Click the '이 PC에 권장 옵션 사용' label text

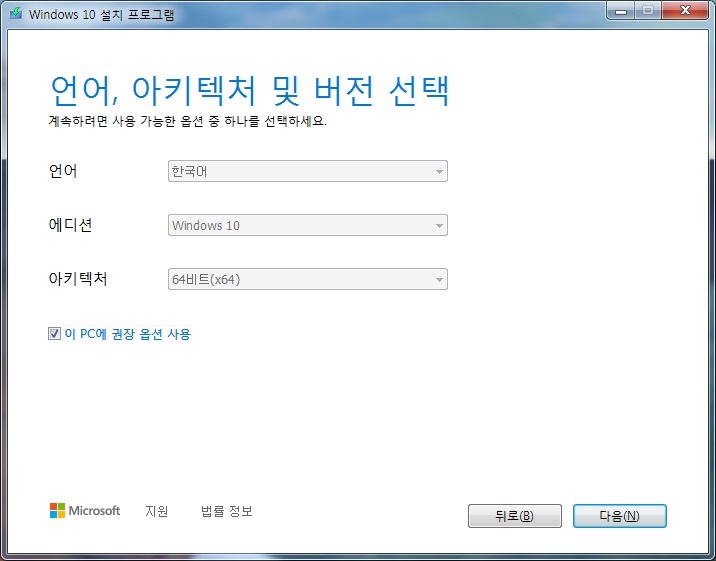tap(127, 334)
